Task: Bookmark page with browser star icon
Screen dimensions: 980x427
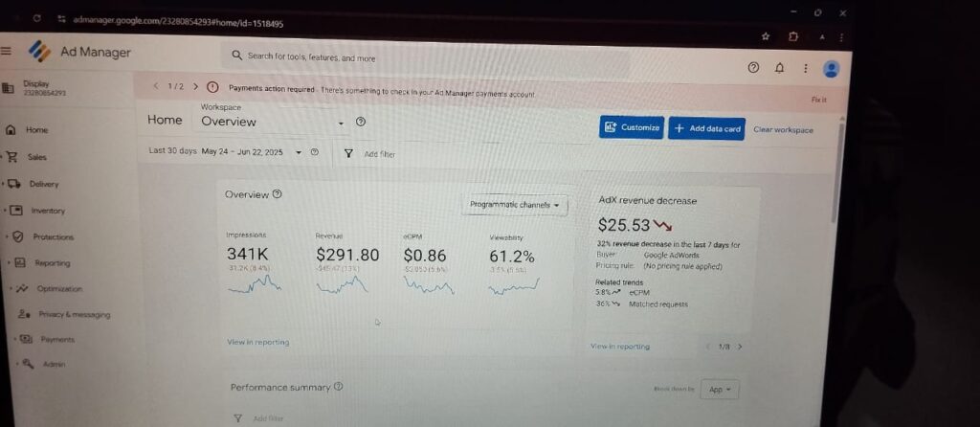Action: tap(766, 37)
